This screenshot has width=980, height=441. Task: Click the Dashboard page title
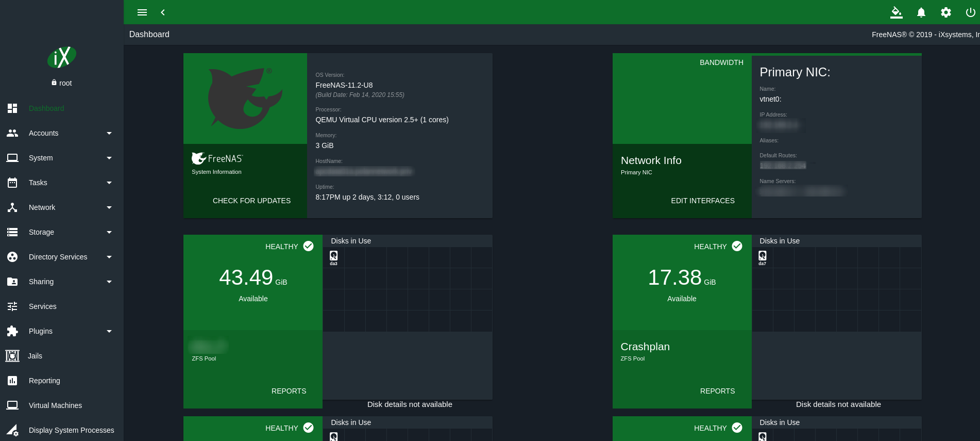149,35
